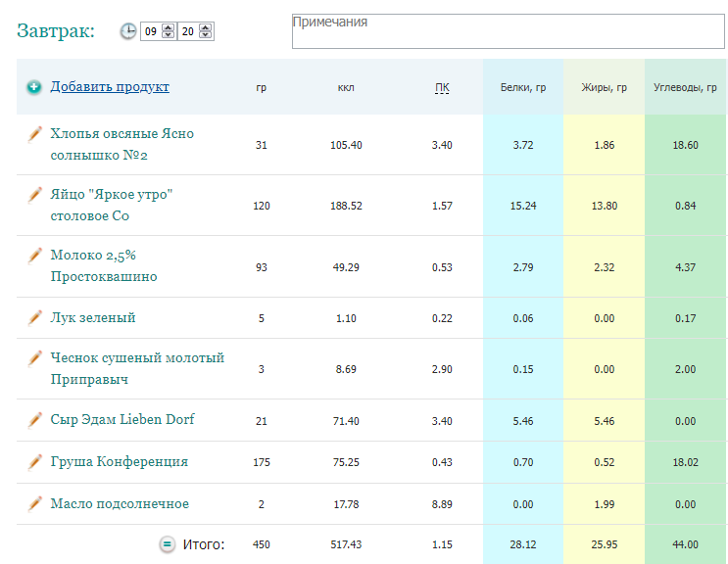Click the Углеводы, гр column header
The image size is (728, 564).
(685, 87)
